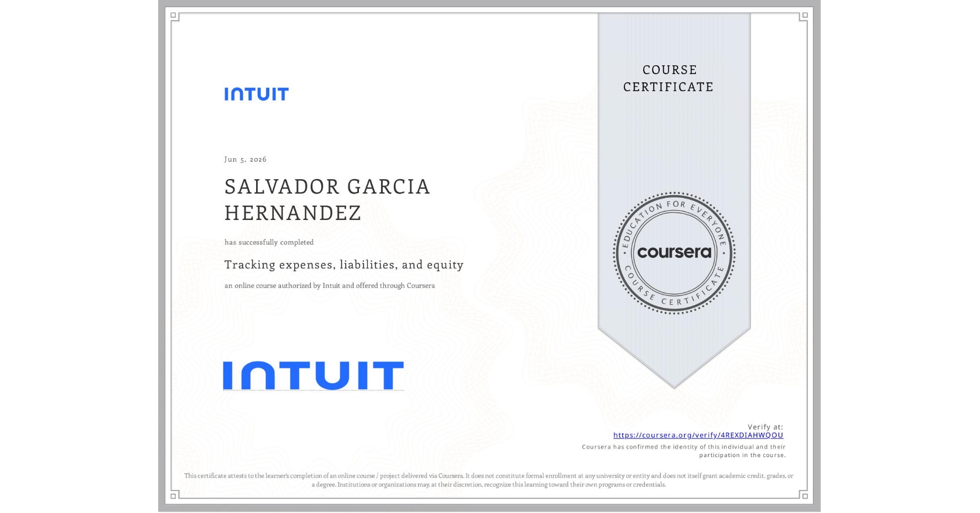This screenshot has height=513, width=980.
Task: Open the coursera.org verify link
Action: (698, 435)
